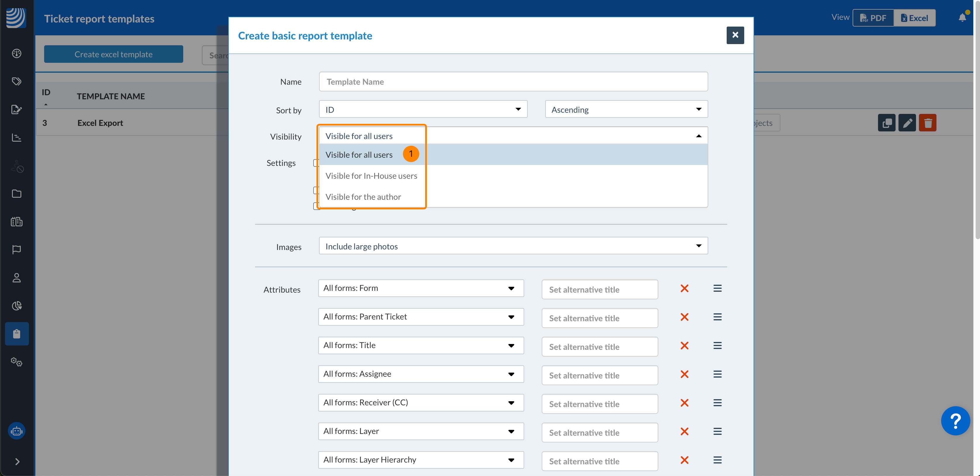
Task: Open the notifications bell icon
Action: click(x=962, y=18)
